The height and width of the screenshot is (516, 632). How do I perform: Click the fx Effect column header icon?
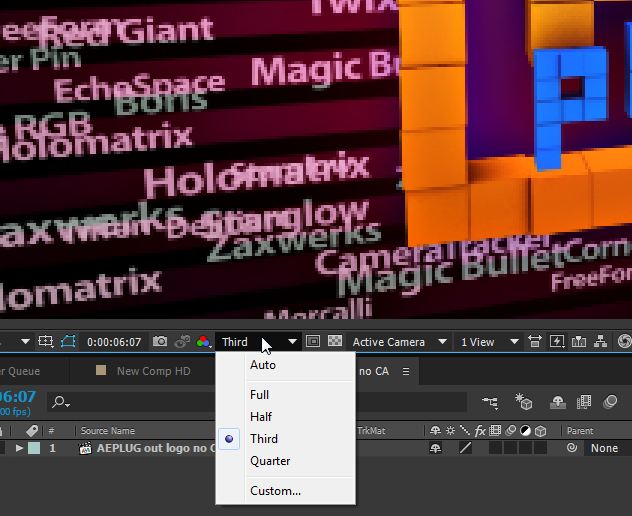[480, 431]
